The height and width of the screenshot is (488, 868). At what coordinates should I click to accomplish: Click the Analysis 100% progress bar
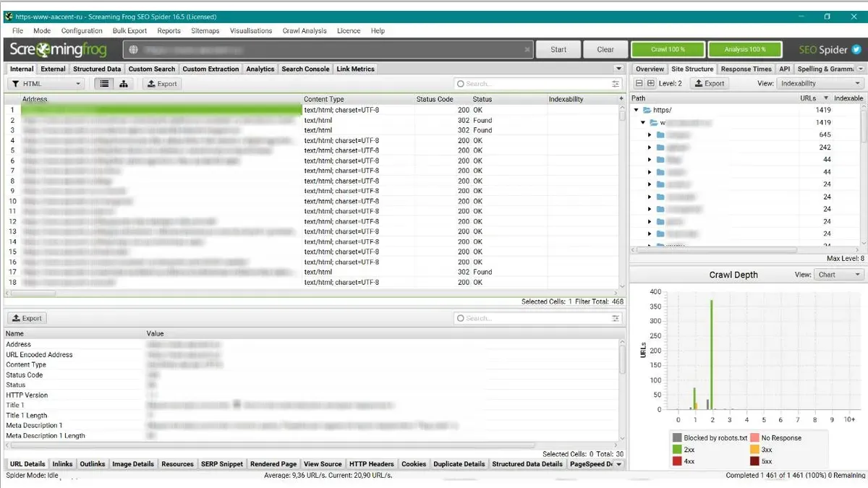tap(744, 49)
